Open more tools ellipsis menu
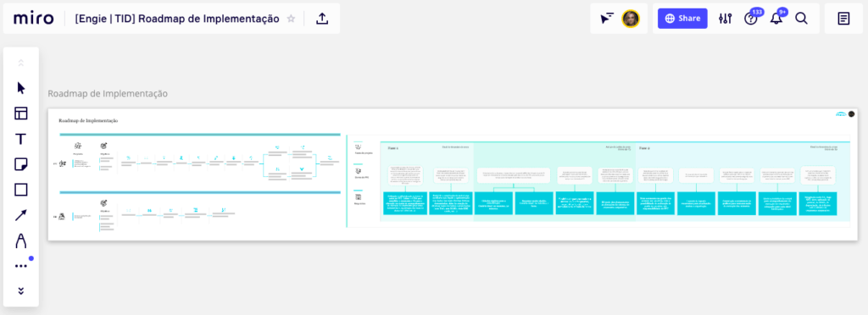This screenshot has height=315, width=868. [21, 266]
